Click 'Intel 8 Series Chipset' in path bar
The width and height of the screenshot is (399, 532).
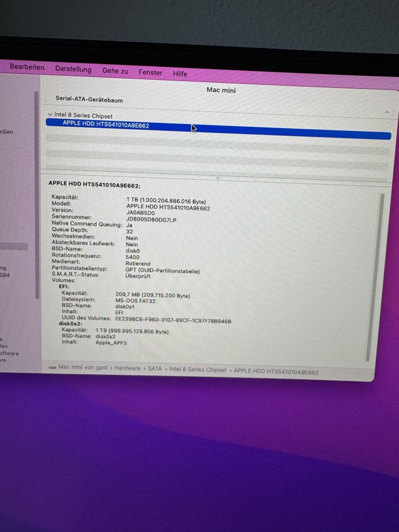click(x=198, y=370)
